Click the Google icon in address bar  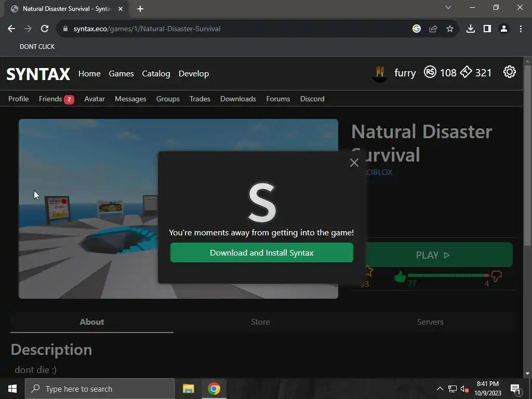pos(416,29)
